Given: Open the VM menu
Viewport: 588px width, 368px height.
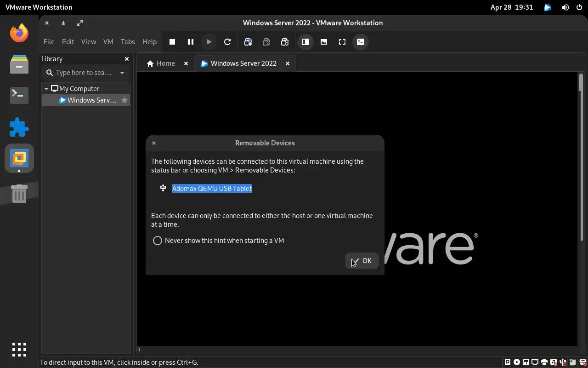Looking at the screenshot, I should (108, 42).
